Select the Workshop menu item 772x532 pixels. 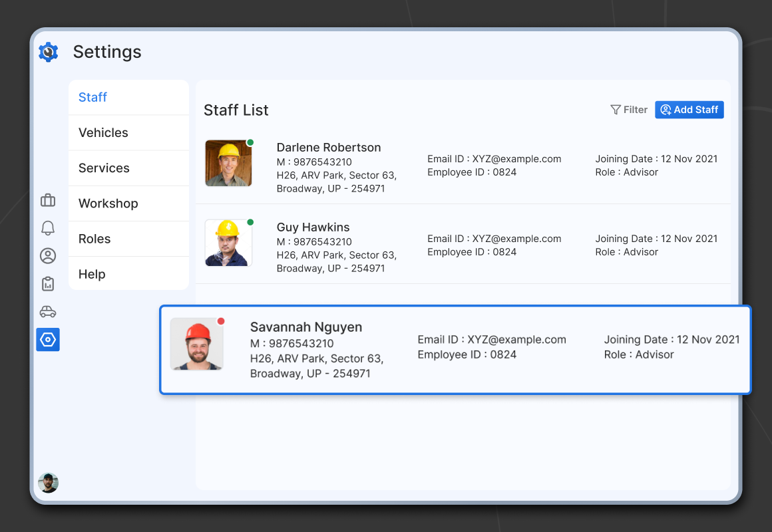129,203
